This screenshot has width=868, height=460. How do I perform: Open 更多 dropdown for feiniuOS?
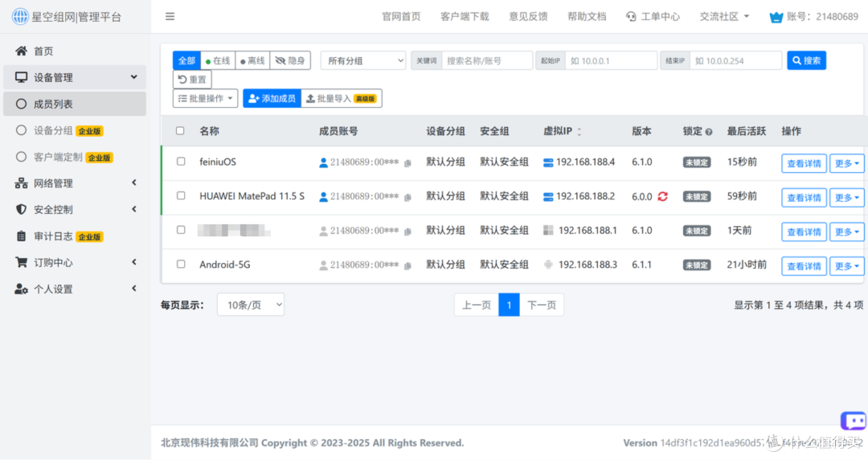coord(846,163)
